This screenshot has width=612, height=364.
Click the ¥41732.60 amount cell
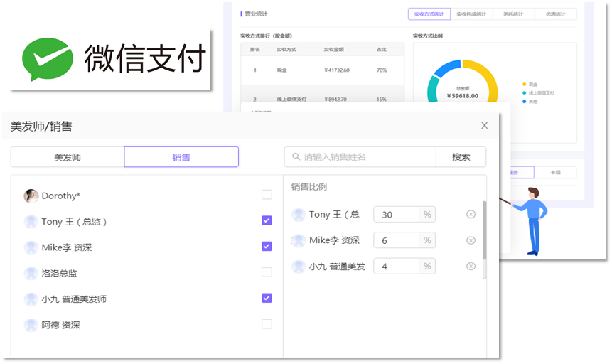337,70
